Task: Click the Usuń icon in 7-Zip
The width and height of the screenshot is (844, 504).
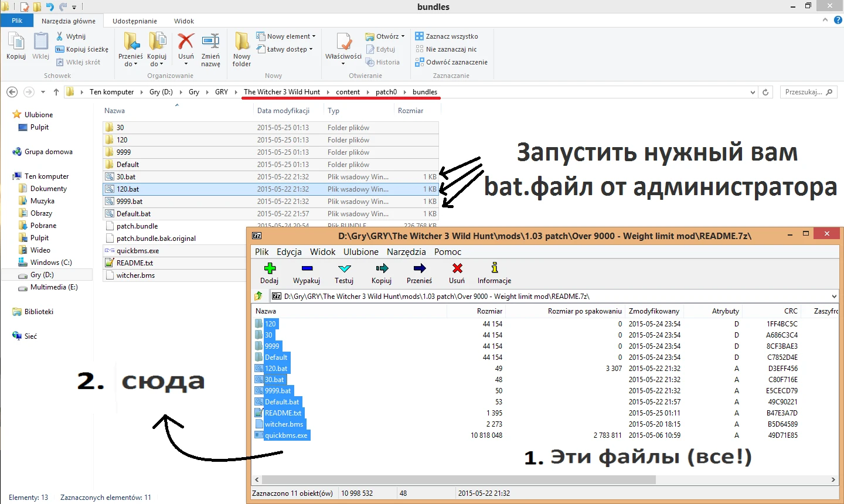Action: click(x=457, y=274)
